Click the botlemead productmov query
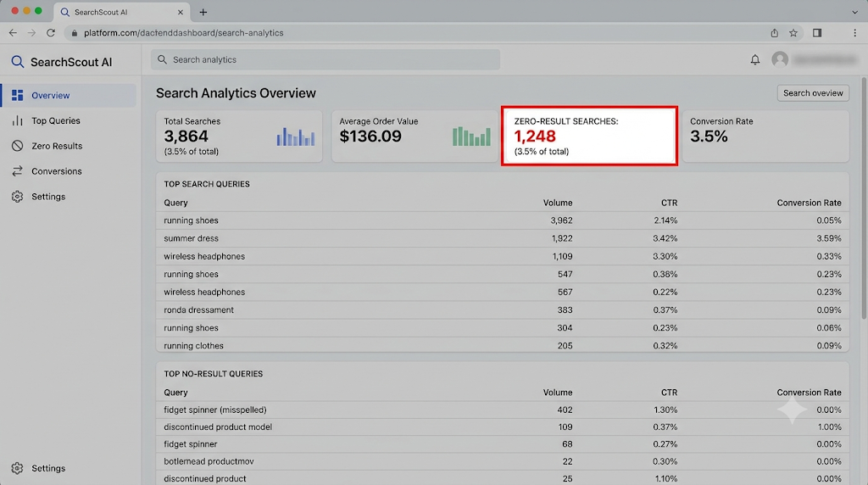The image size is (868, 485). [x=209, y=461]
